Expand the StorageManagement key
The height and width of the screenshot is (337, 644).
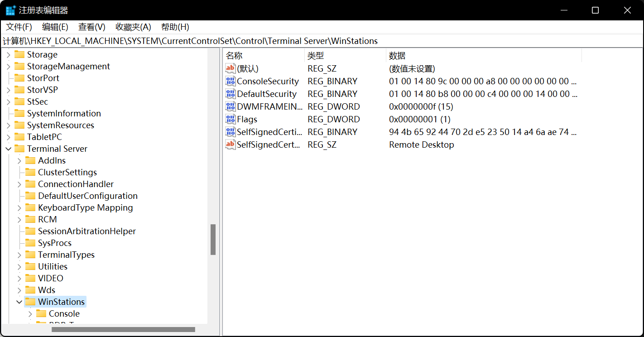8,66
